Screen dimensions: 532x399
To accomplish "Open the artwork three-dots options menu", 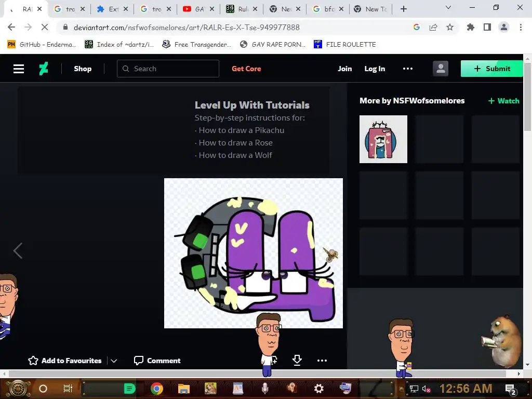I will [322, 361].
